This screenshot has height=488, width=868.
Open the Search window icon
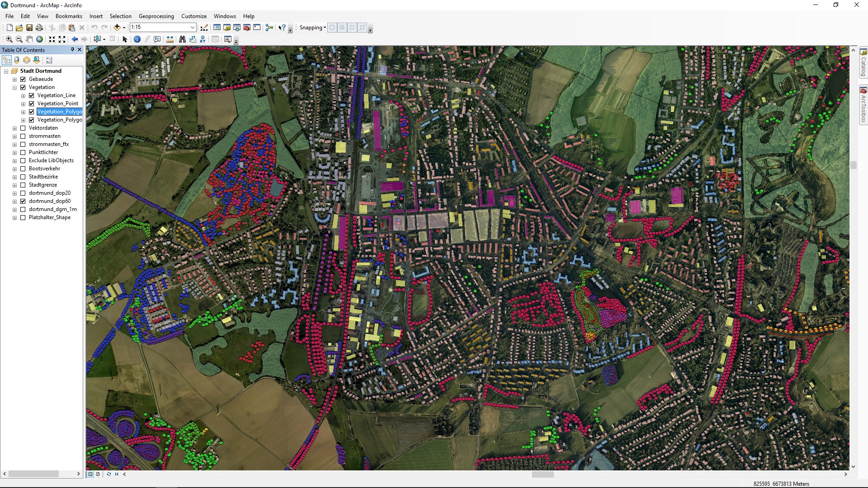(x=237, y=28)
